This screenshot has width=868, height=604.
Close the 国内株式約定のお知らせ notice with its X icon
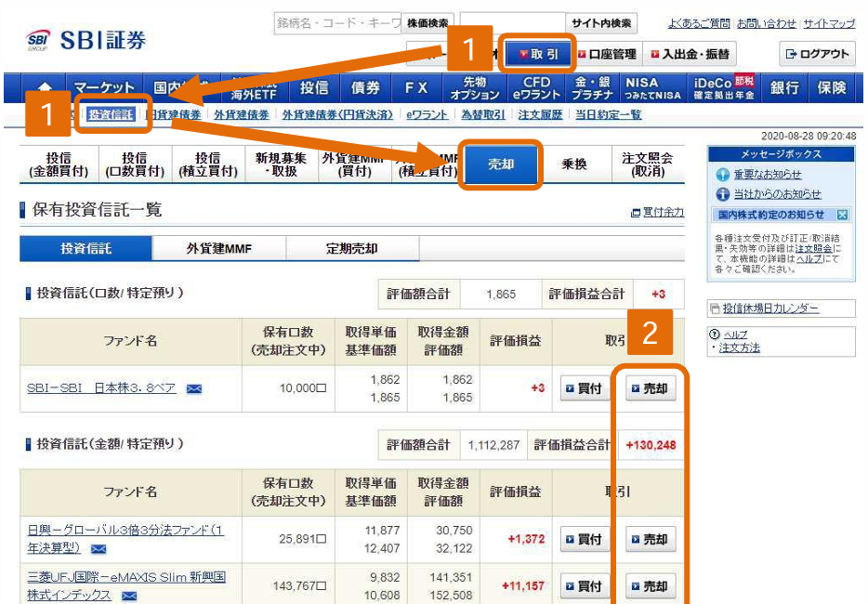tap(842, 215)
